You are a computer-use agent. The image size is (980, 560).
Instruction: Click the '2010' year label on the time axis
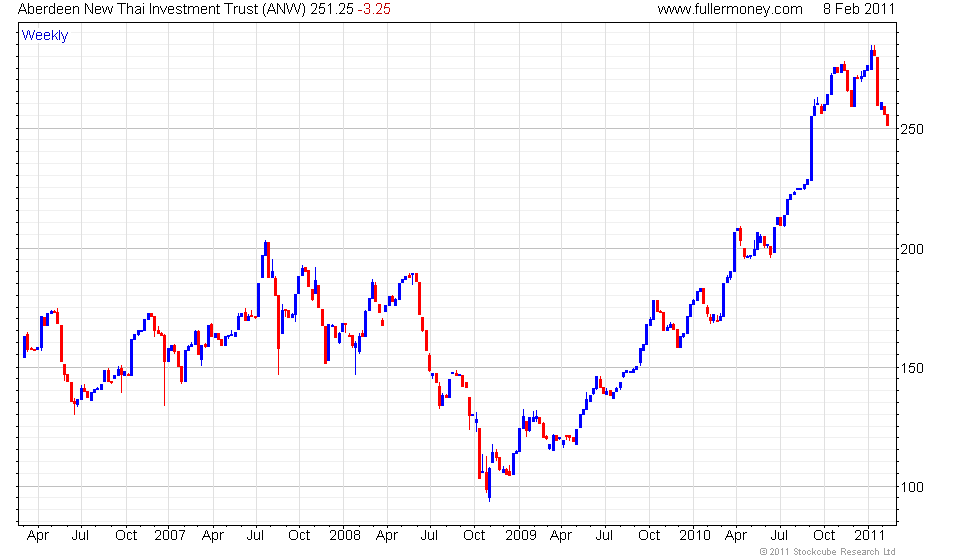point(695,536)
